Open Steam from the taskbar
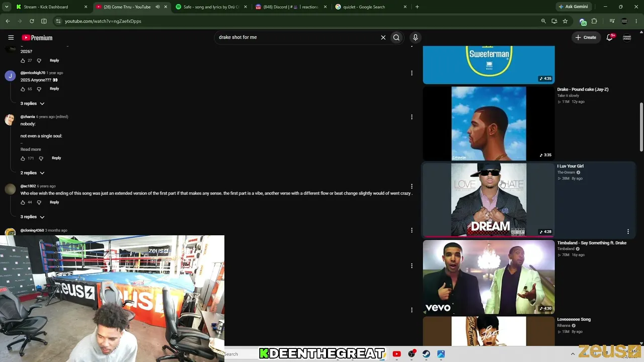644x362 pixels. tap(426, 354)
